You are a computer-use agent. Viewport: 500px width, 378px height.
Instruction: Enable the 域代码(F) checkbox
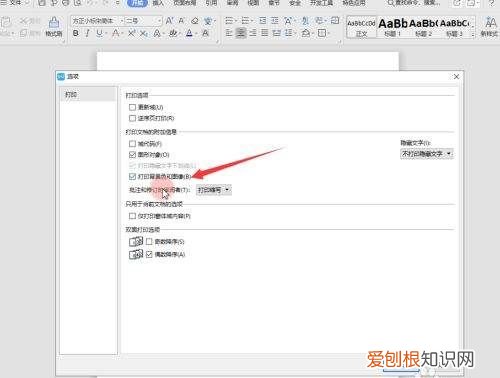(132, 144)
